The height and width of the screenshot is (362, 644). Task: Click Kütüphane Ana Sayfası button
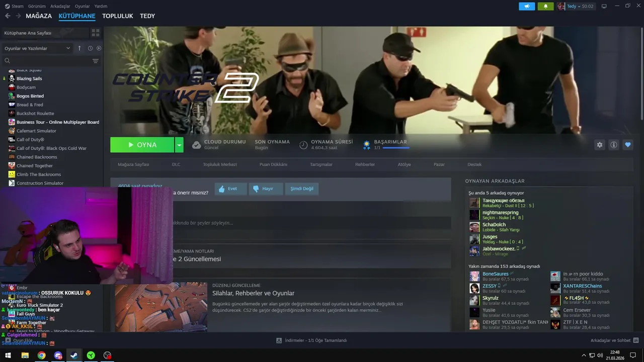tap(44, 33)
